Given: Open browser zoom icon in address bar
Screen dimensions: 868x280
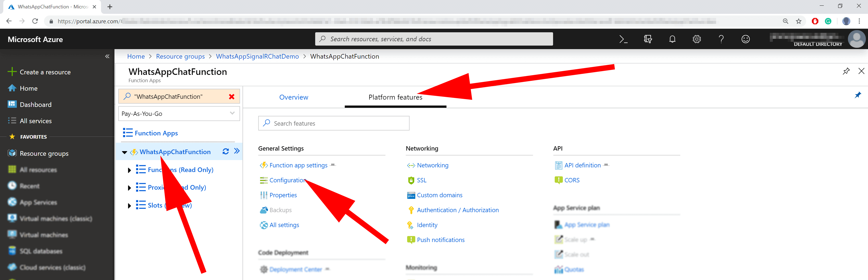Looking at the screenshot, I should [x=786, y=21].
